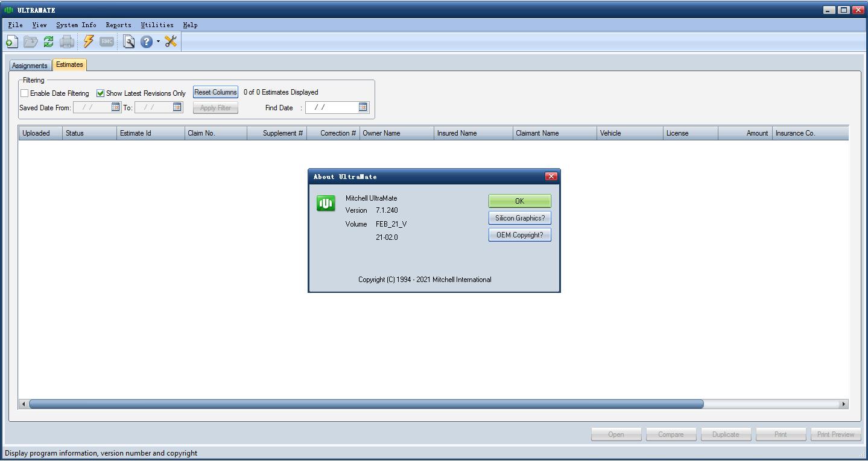Sort by the Correction # column header
Screen dimensions: 868x461
tap(333, 133)
